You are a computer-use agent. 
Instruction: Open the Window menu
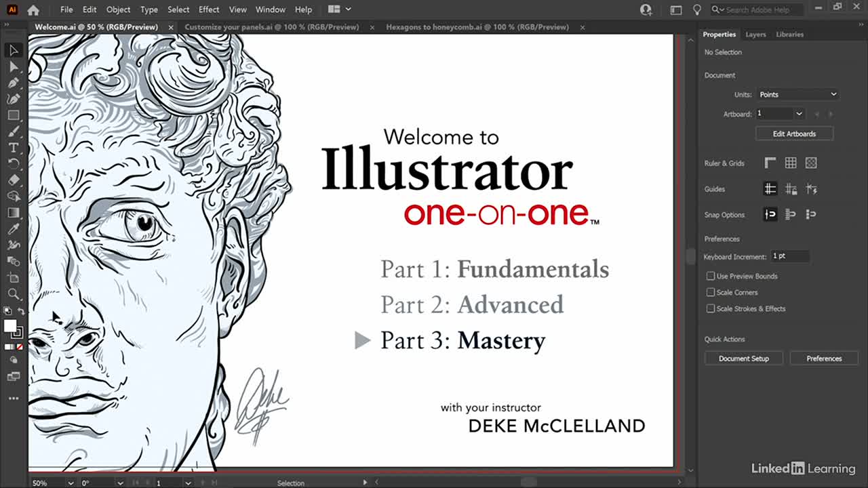(271, 9)
